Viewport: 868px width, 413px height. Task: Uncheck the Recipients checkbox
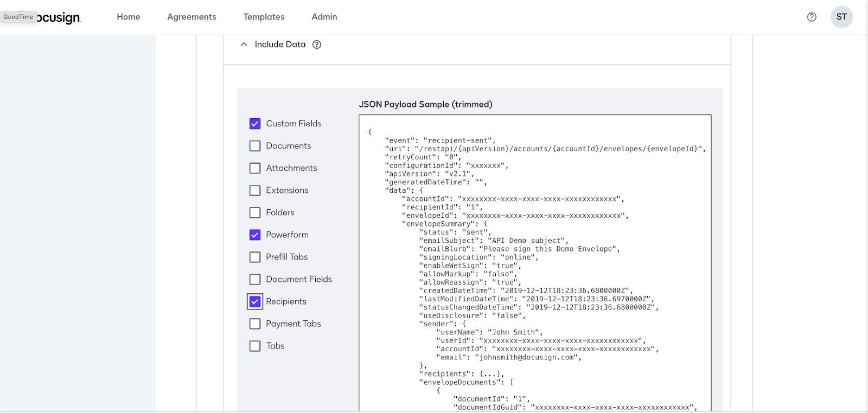coord(255,301)
